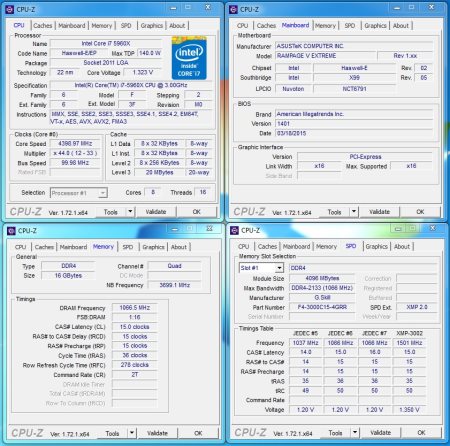The height and width of the screenshot is (446, 450).
Task: Open the Mainboard tab in the CPU window
Action: pos(72,26)
